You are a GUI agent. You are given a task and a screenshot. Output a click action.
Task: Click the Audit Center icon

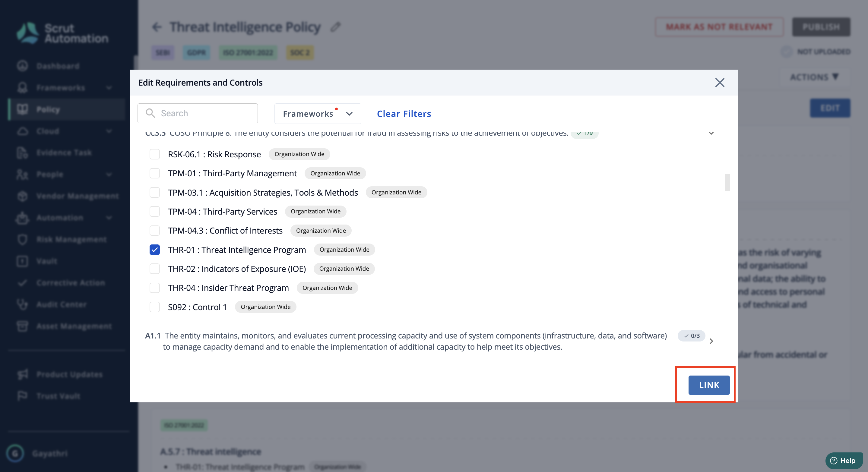[22, 304]
